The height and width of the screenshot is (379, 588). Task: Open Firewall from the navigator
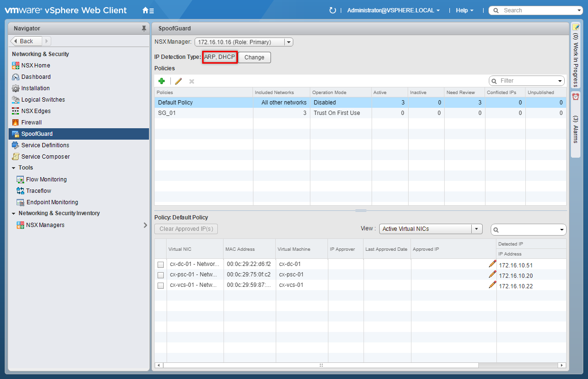click(31, 123)
